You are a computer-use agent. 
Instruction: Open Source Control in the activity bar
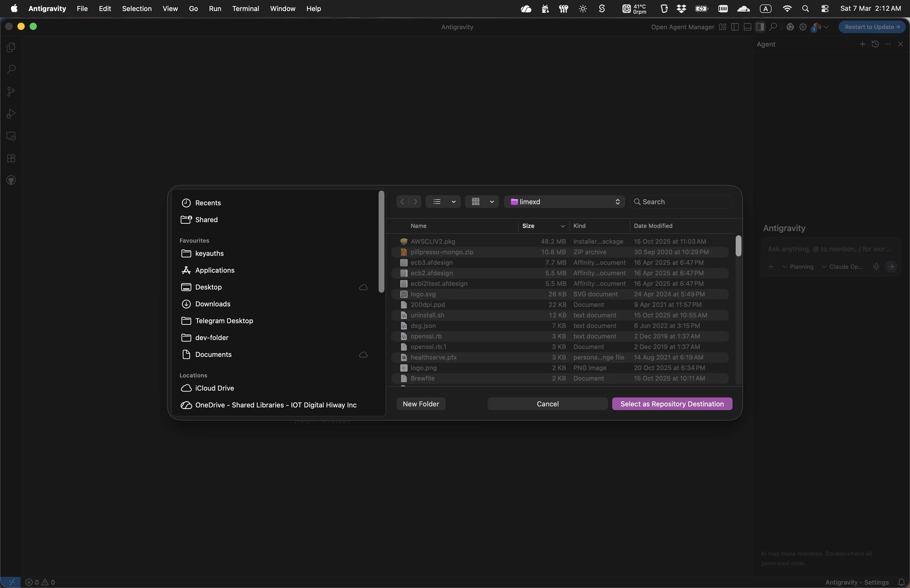tap(11, 92)
